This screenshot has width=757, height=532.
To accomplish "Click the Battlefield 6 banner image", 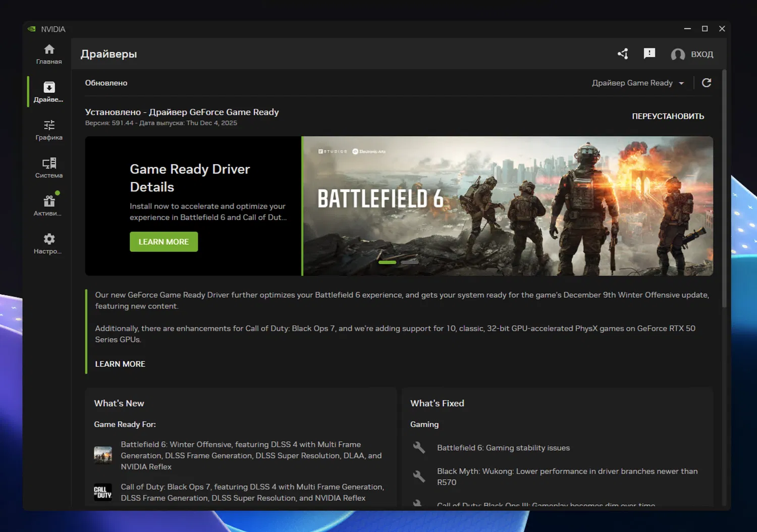I will (508, 206).
